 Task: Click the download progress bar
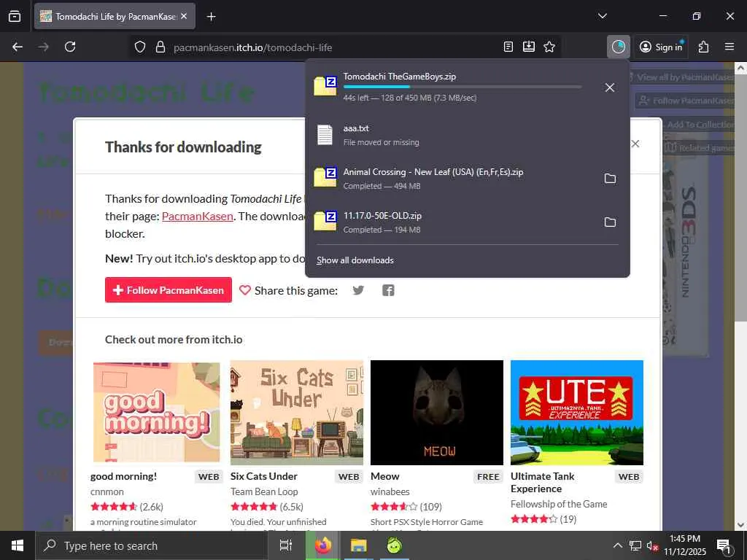click(462, 87)
